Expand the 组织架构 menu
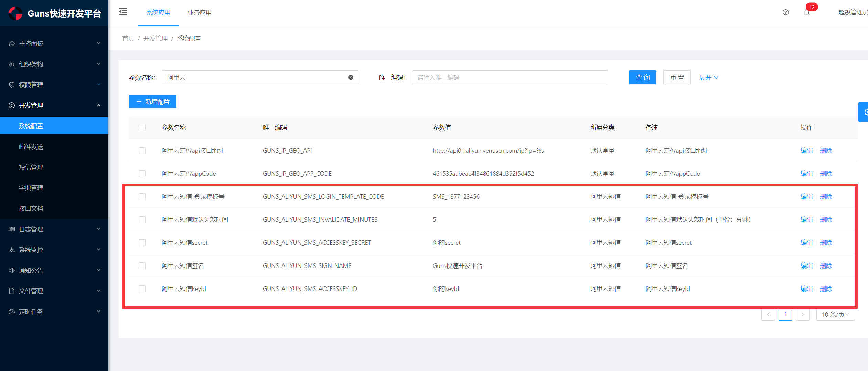Viewport: 868px width, 371px height. [x=54, y=64]
